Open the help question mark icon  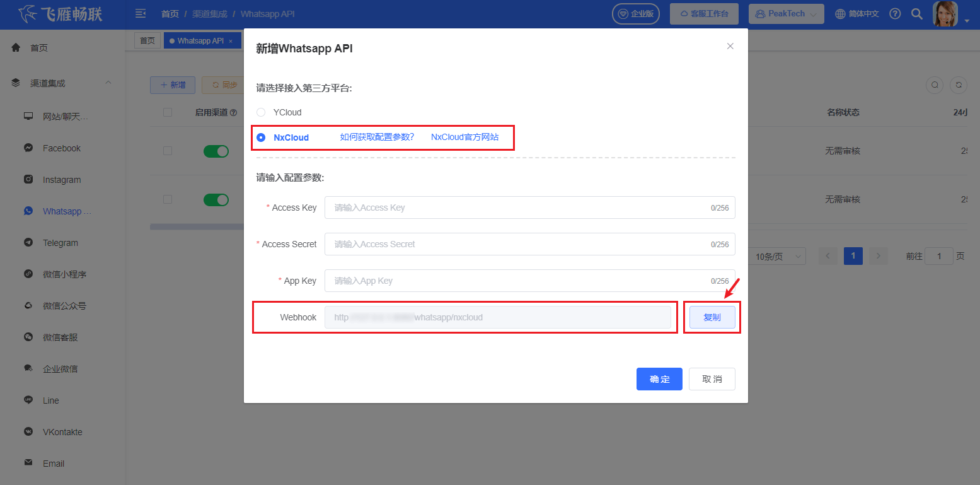pyautogui.click(x=895, y=14)
